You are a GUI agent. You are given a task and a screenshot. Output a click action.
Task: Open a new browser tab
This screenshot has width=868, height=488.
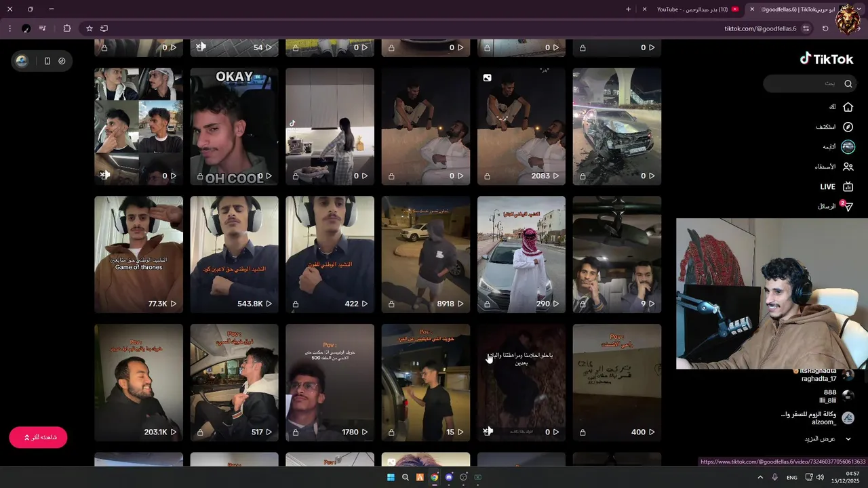pyautogui.click(x=628, y=9)
